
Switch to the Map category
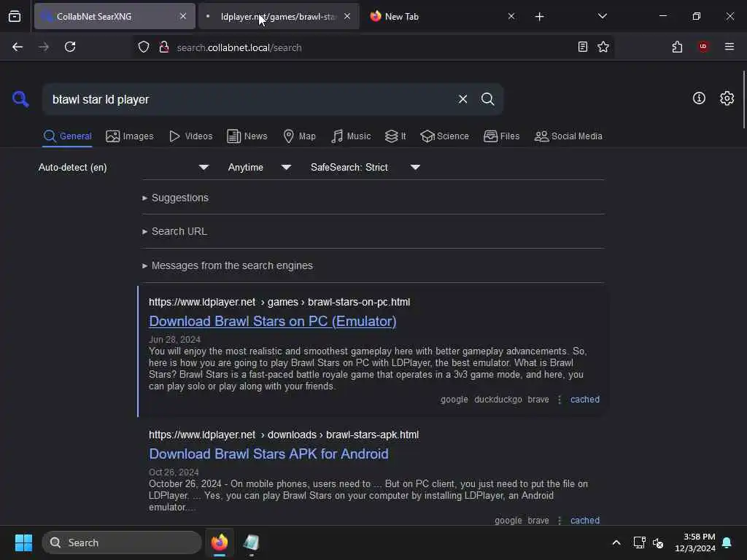[299, 136]
